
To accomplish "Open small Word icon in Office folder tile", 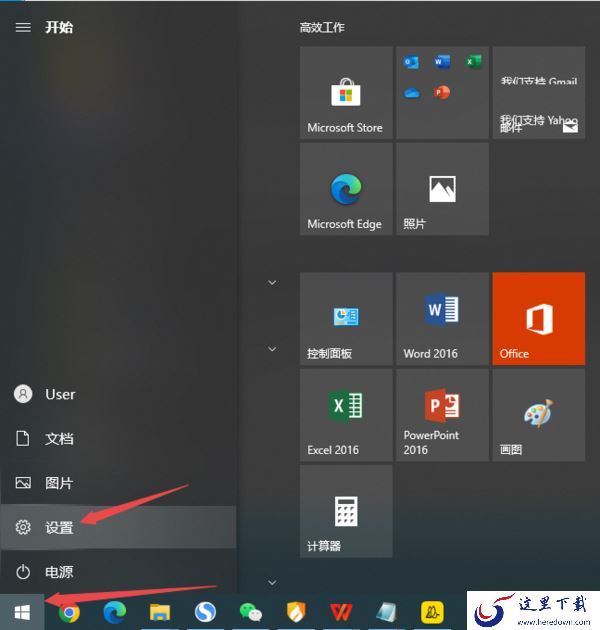I will (x=442, y=62).
